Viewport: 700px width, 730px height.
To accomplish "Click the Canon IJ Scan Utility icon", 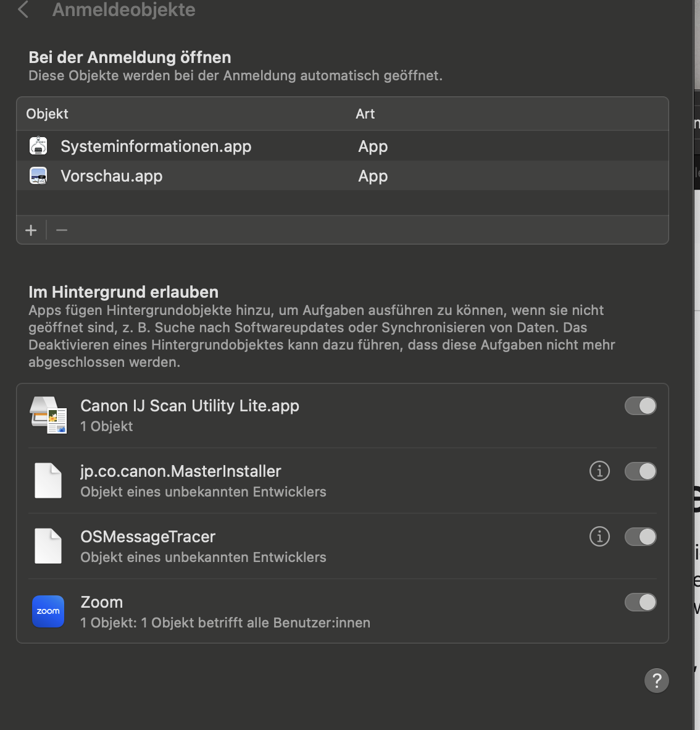I will click(x=48, y=415).
